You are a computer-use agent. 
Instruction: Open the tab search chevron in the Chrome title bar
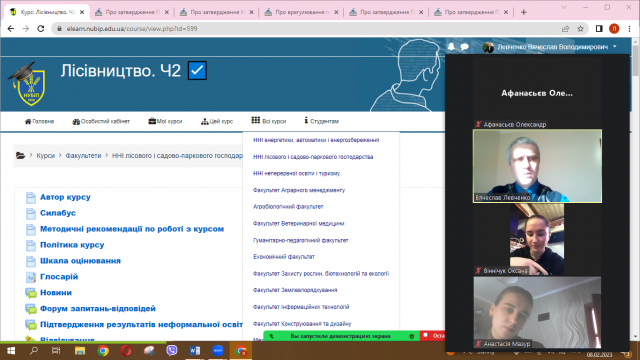[x=564, y=7]
